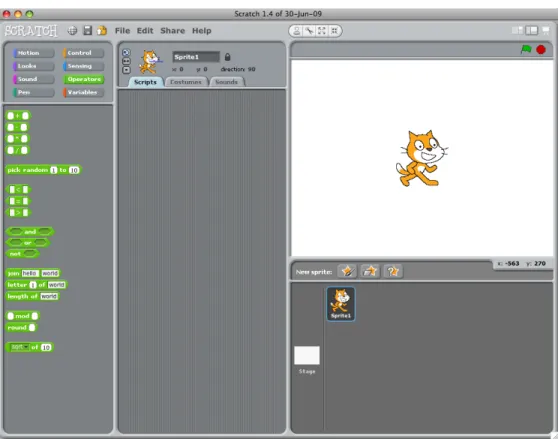The image size is (558, 439).
Task: Click the cat sprite on stage
Action: [x=421, y=158]
